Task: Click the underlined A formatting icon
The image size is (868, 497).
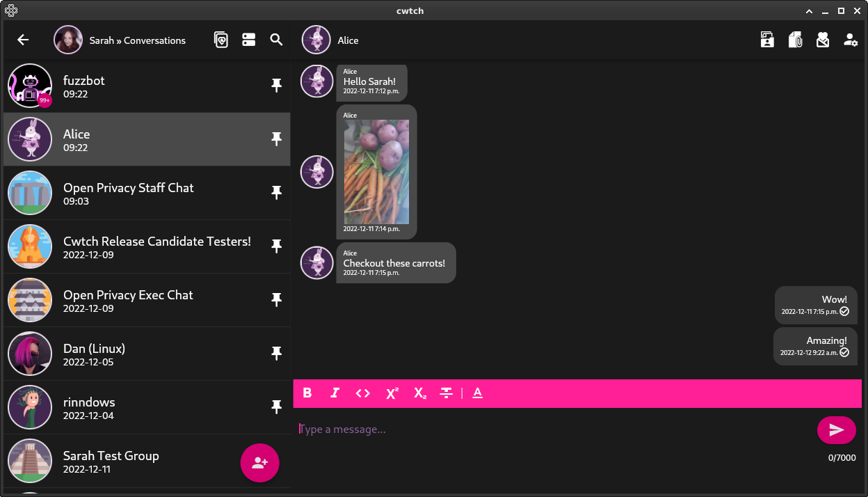Action: pyautogui.click(x=478, y=393)
